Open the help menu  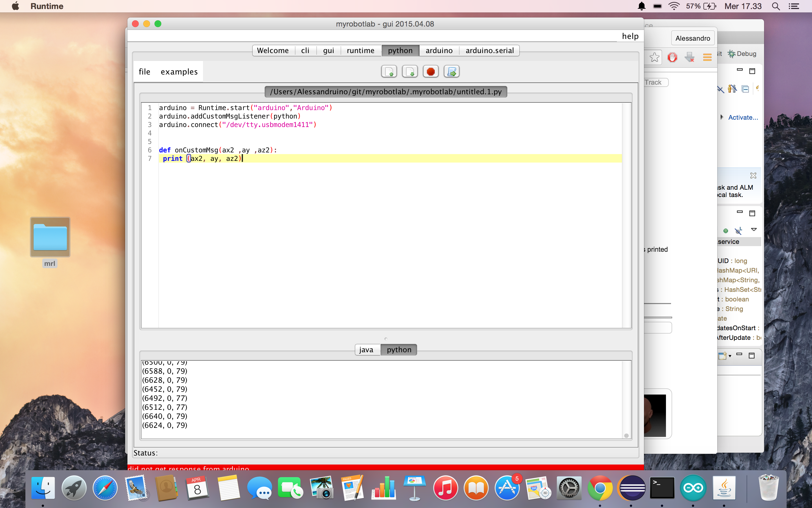tap(630, 36)
